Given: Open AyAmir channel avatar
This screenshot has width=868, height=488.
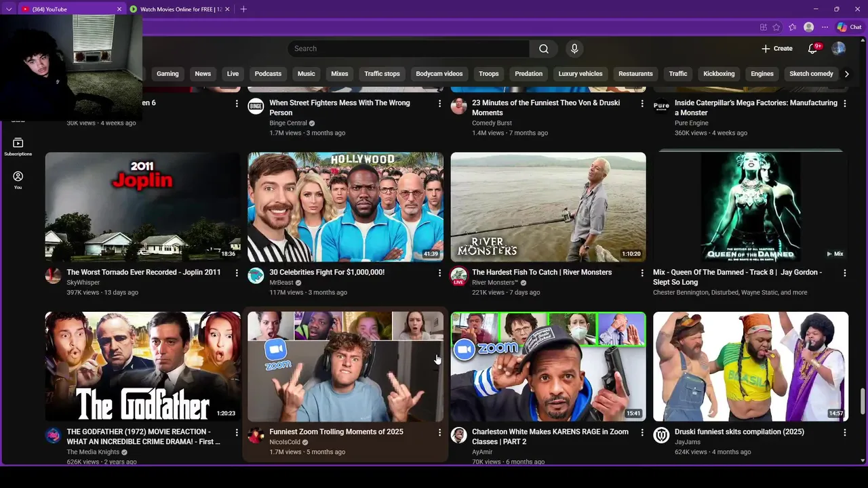Looking at the screenshot, I should click(x=459, y=435).
